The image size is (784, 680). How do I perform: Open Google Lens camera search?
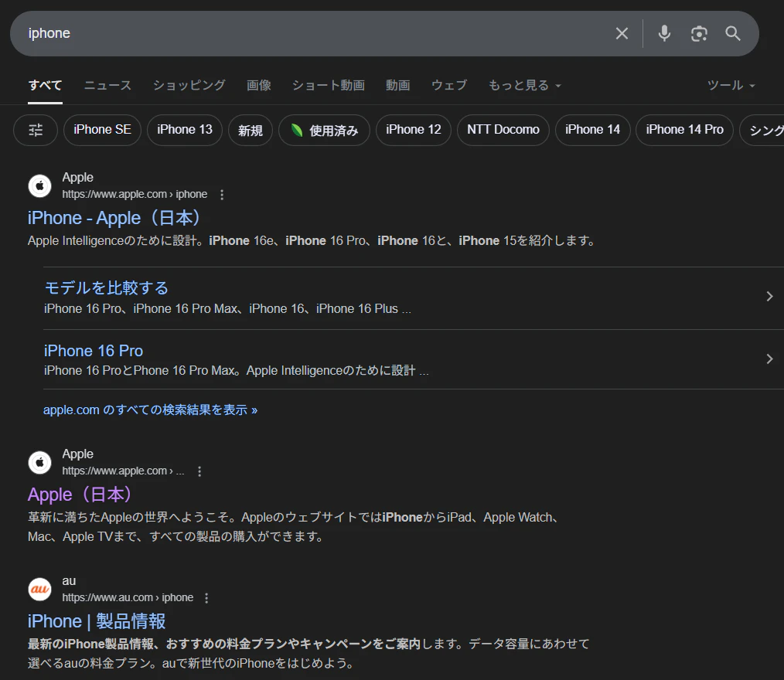coord(699,33)
